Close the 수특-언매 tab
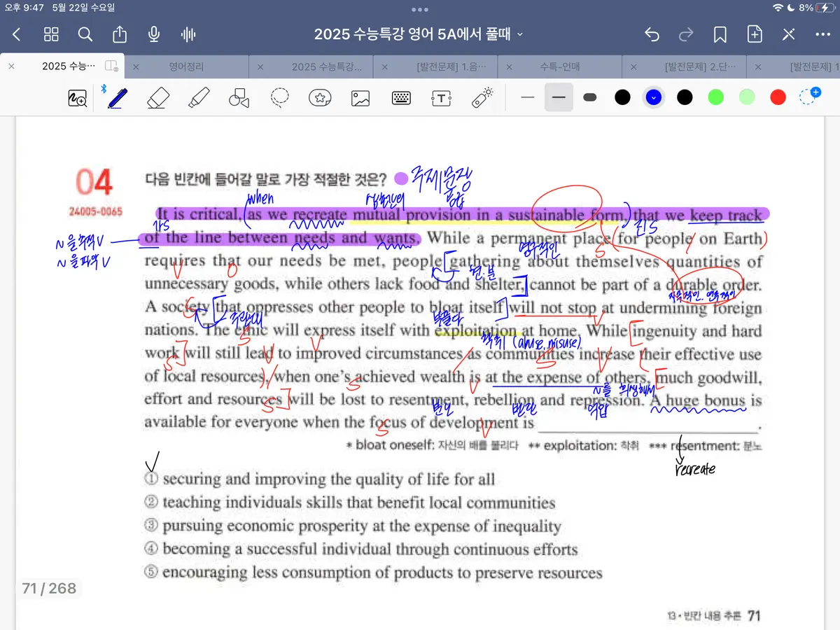 510,67
